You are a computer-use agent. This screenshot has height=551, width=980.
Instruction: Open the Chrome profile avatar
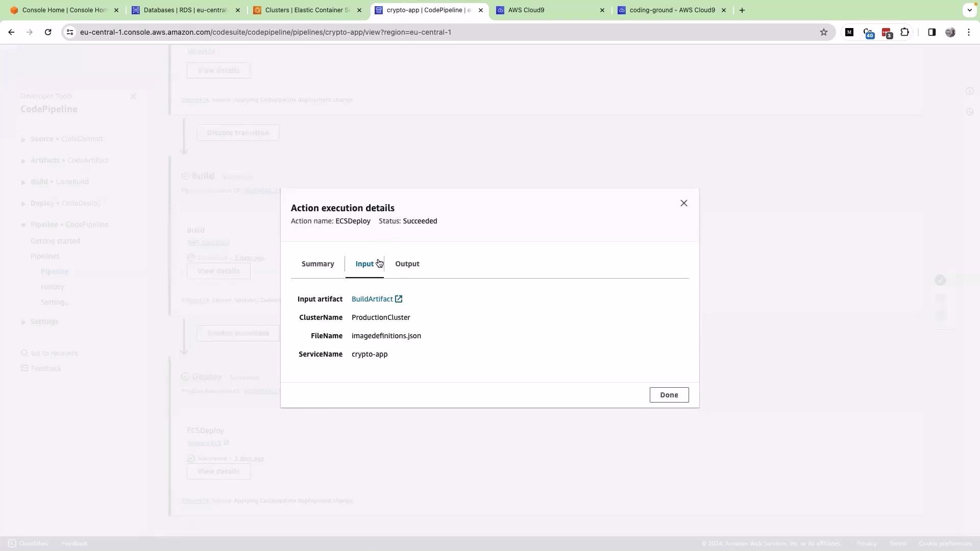click(950, 32)
